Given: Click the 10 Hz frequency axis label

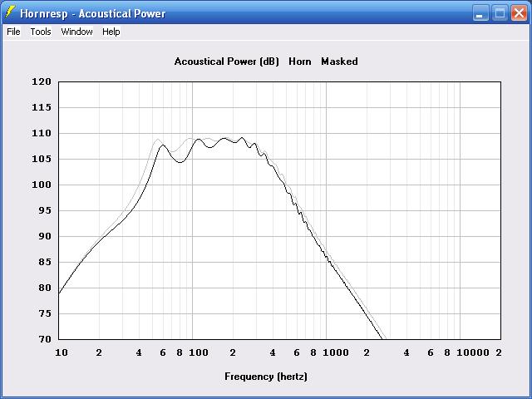Looking at the screenshot, I should [62, 352].
